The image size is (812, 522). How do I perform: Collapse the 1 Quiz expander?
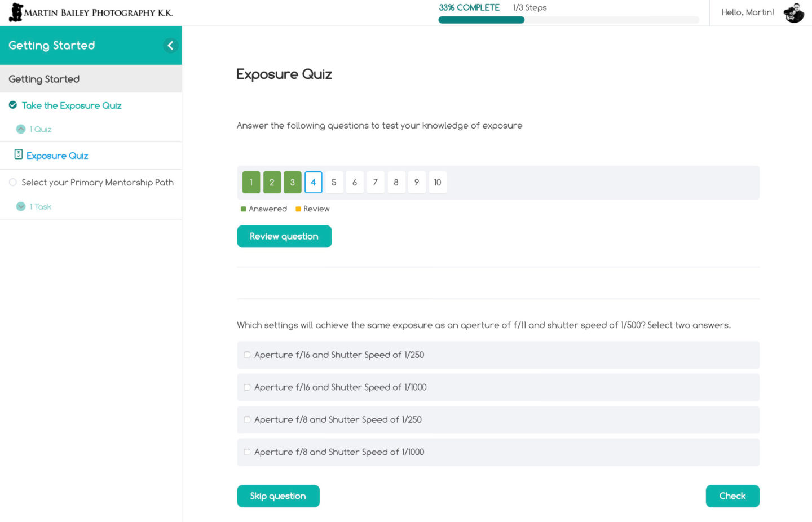pyautogui.click(x=21, y=129)
